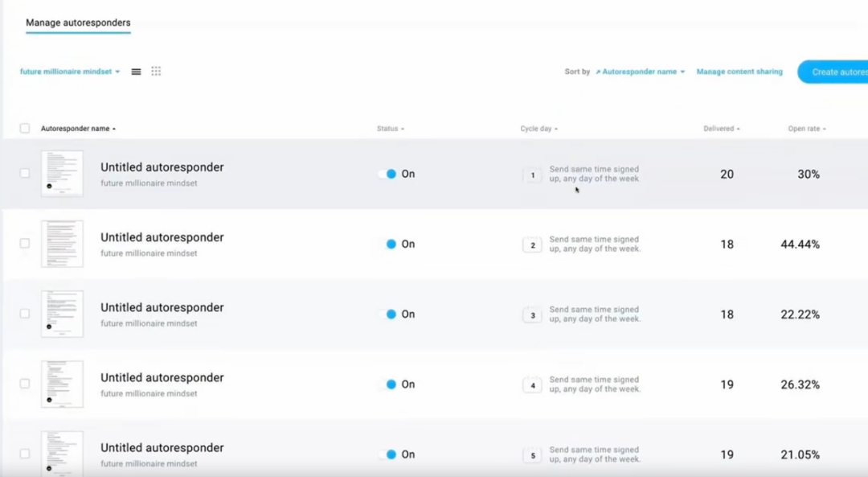Sort by the Delivered column header
This screenshot has width=868, height=477.
coord(721,129)
